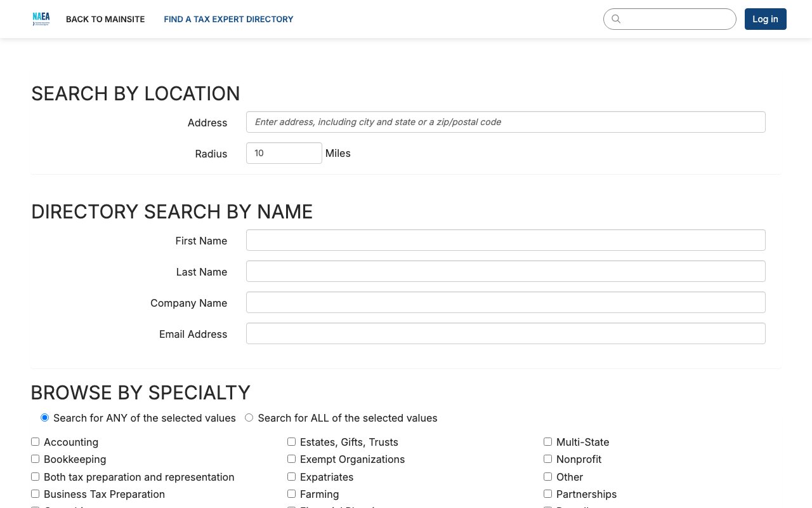Click the Miles label beside radius
This screenshot has height=508, width=812.
pyautogui.click(x=338, y=153)
